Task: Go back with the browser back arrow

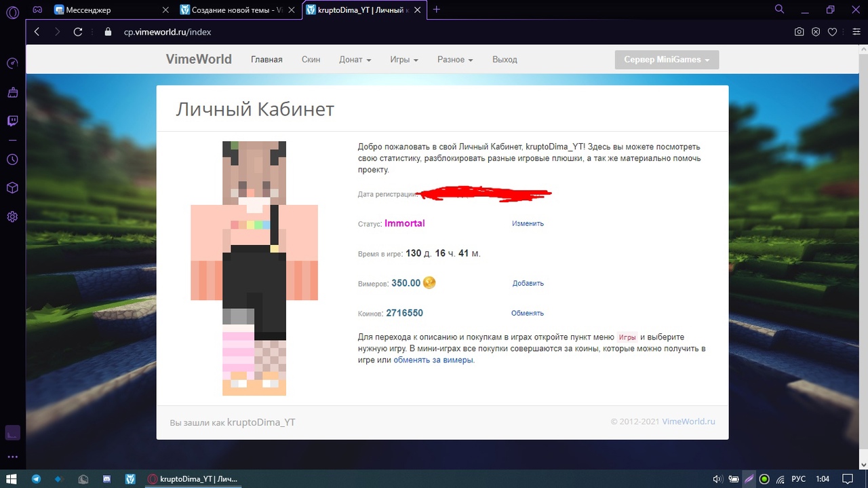Action: 37,32
